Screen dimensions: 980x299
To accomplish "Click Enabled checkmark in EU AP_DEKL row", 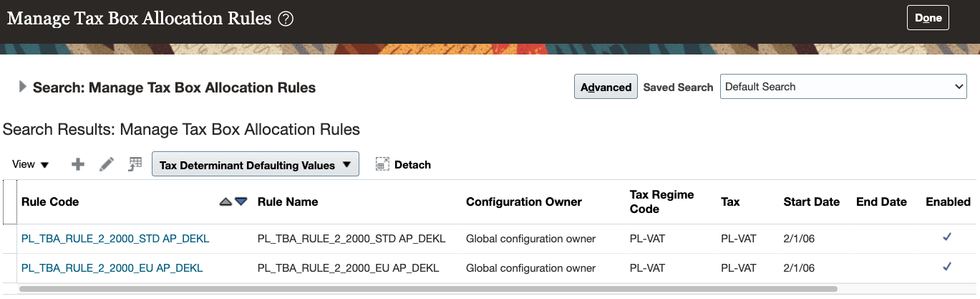I will click(x=947, y=267).
